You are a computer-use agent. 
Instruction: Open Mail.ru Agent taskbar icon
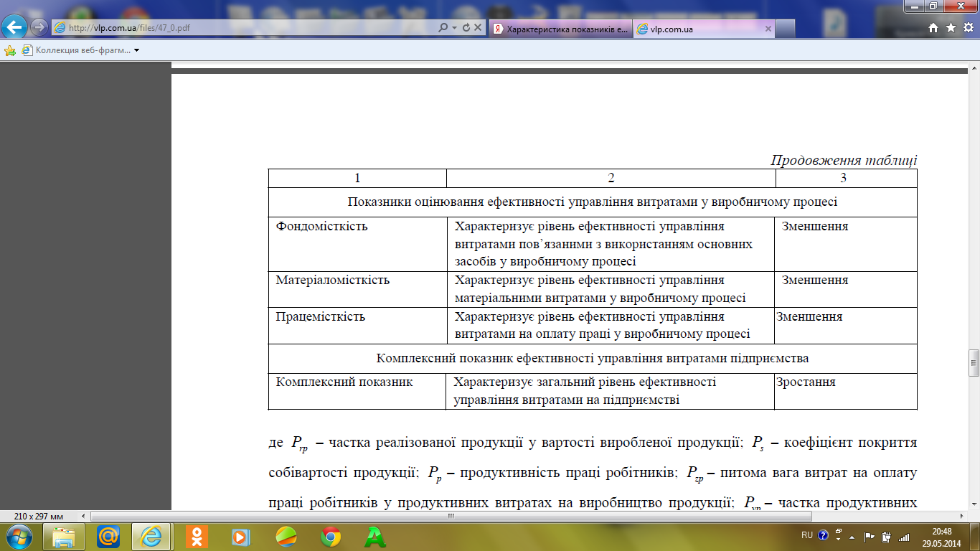109,536
